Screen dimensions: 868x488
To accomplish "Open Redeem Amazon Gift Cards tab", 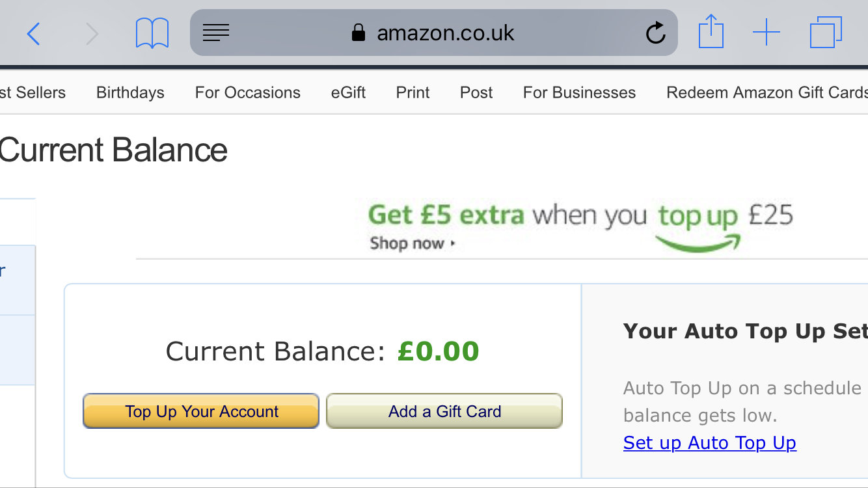I will [x=766, y=92].
